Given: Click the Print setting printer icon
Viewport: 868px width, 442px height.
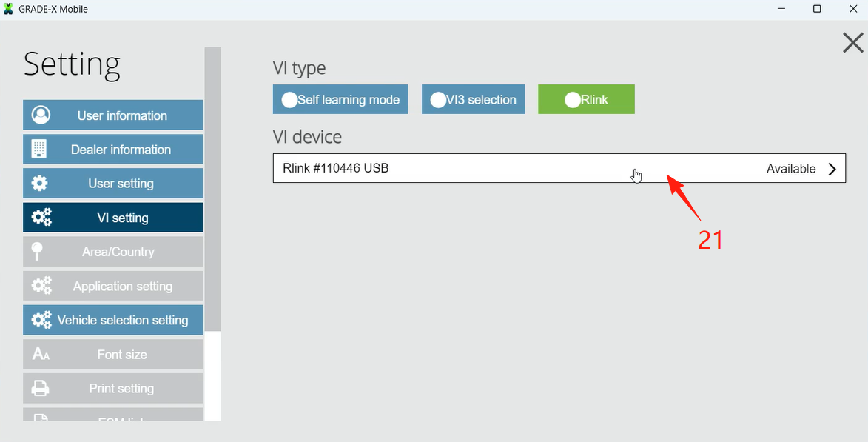Looking at the screenshot, I should click(40, 389).
